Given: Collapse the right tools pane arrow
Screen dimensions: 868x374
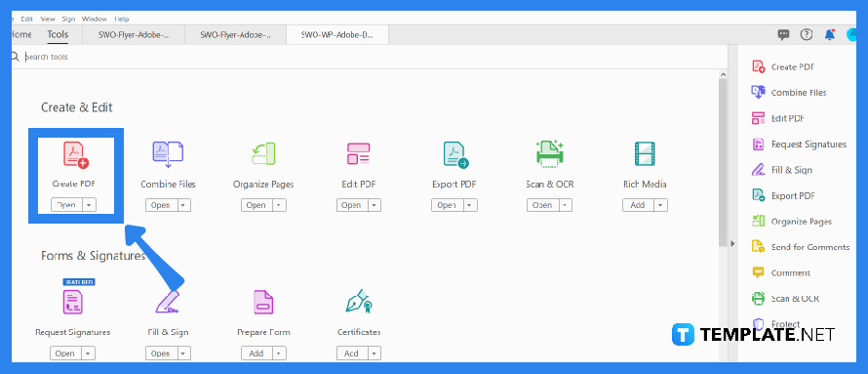Looking at the screenshot, I should [733, 244].
